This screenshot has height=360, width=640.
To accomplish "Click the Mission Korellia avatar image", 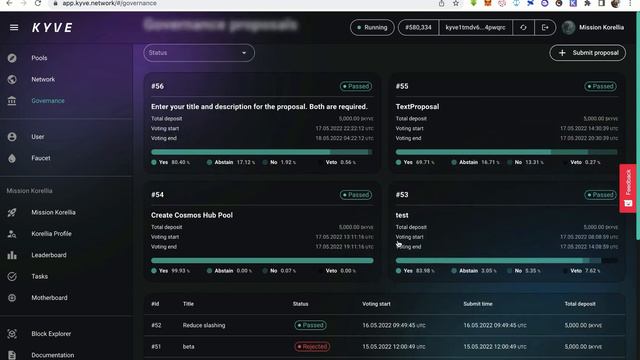I will (568, 27).
